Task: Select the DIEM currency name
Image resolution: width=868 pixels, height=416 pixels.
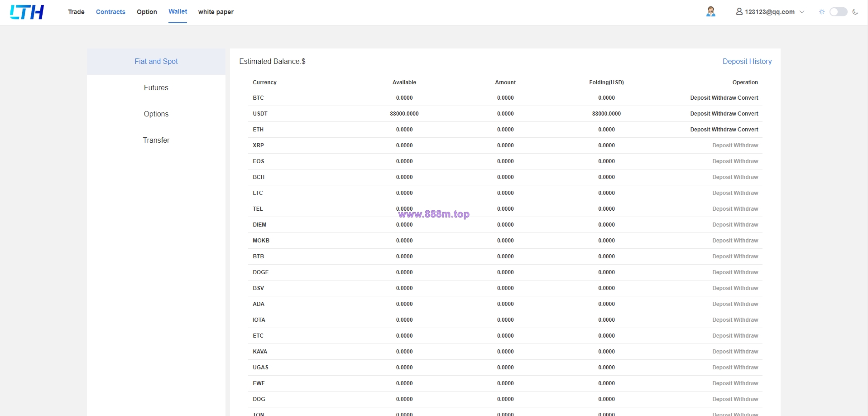Action: (259, 225)
